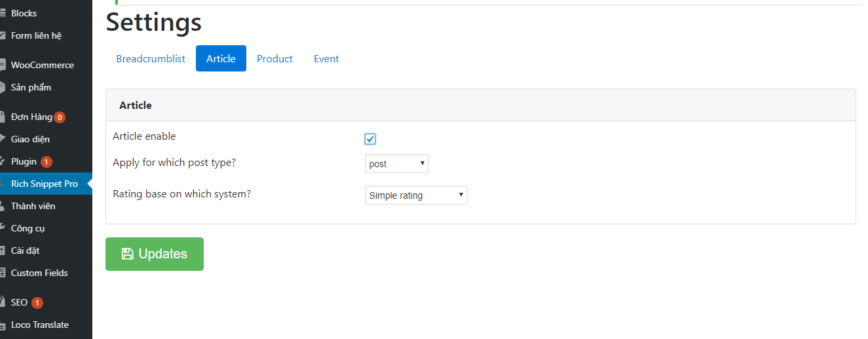Click the 'Article enable' label text

[x=144, y=136]
